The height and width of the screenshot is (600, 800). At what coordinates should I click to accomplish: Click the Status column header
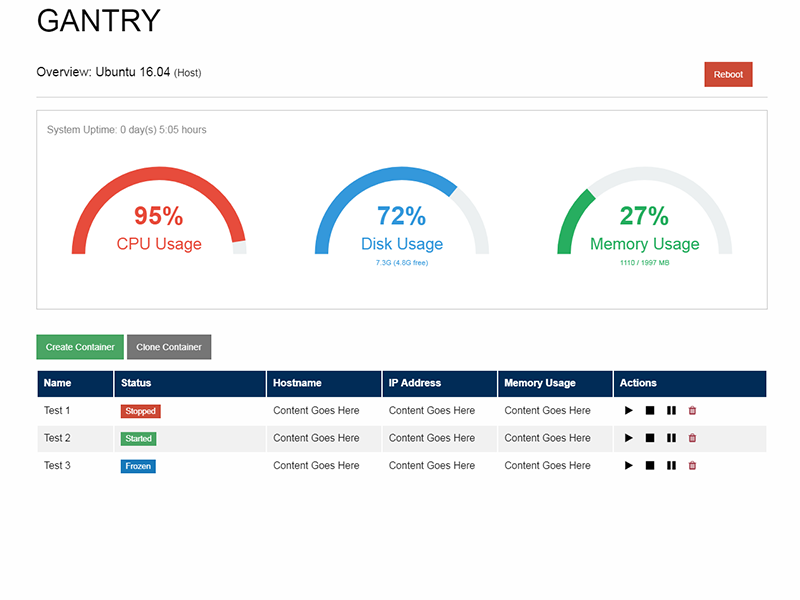point(136,383)
